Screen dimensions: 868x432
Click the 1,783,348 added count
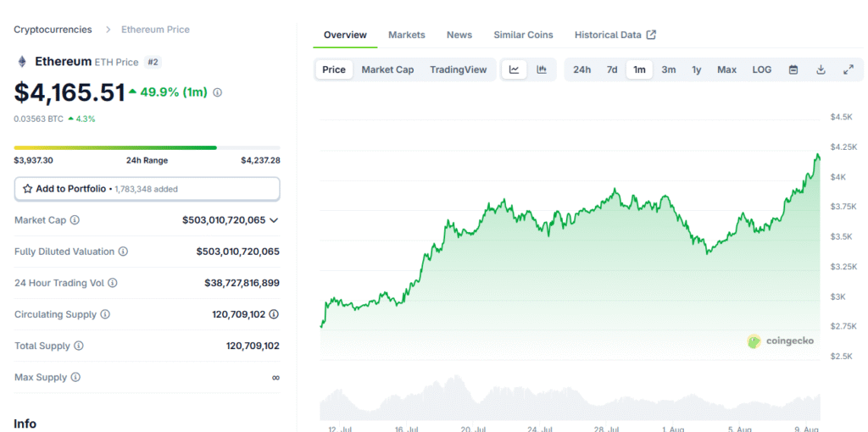click(146, 189)
